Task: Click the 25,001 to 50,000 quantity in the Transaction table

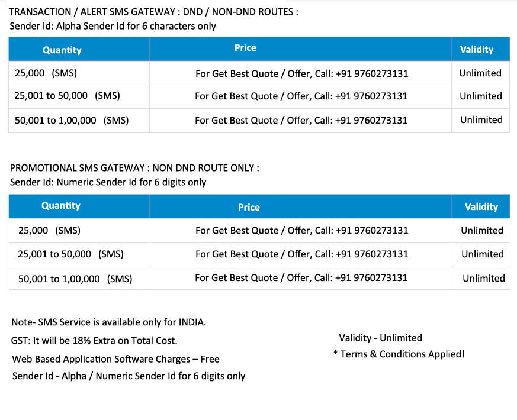Action: pyautogui.click(x=67, y=96)
